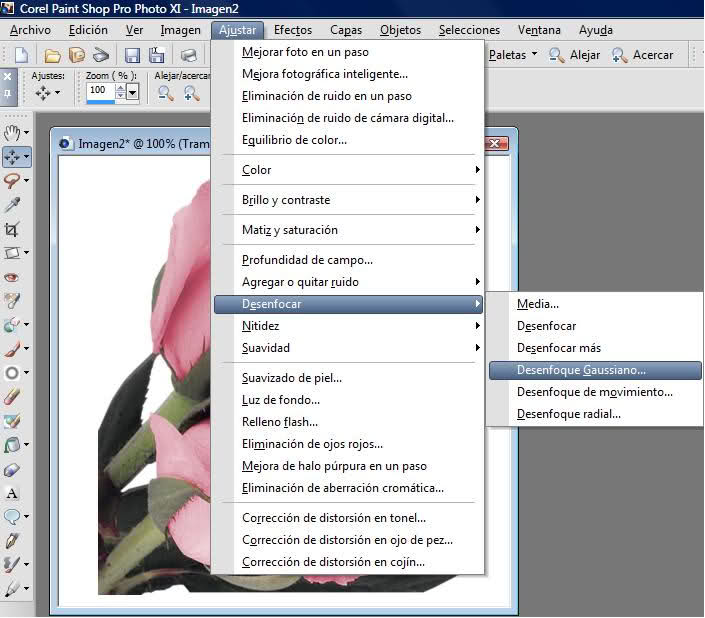This screenshot has height=618, width=705.
Task: Expand Agregar o quitar ruido submenu
Action: coord(348,282)
